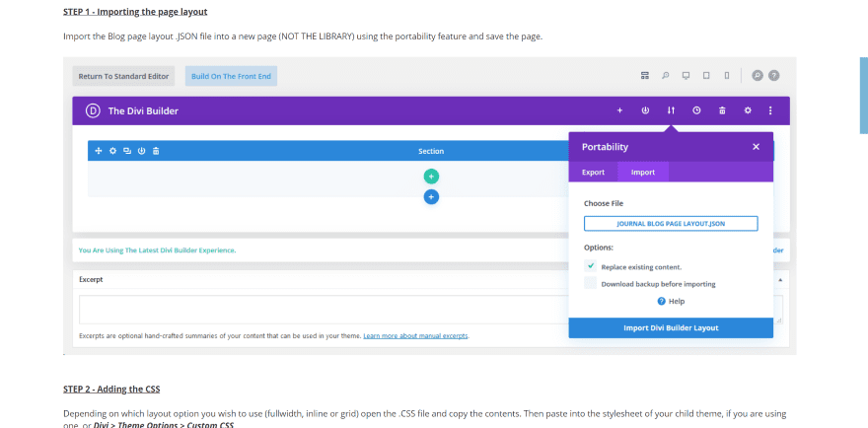Enable Download backup before importing checkbox
Viewport: 868px width, 428px height.
coord(590,283)
